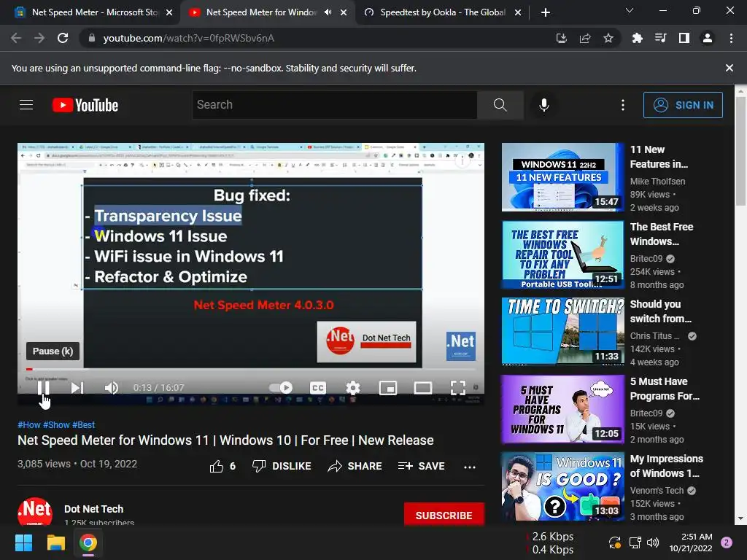Image resolution: width=747 pixels, height=560 pixels.
Task: Bookmark this tab with the star
Action: click(608, 38)
